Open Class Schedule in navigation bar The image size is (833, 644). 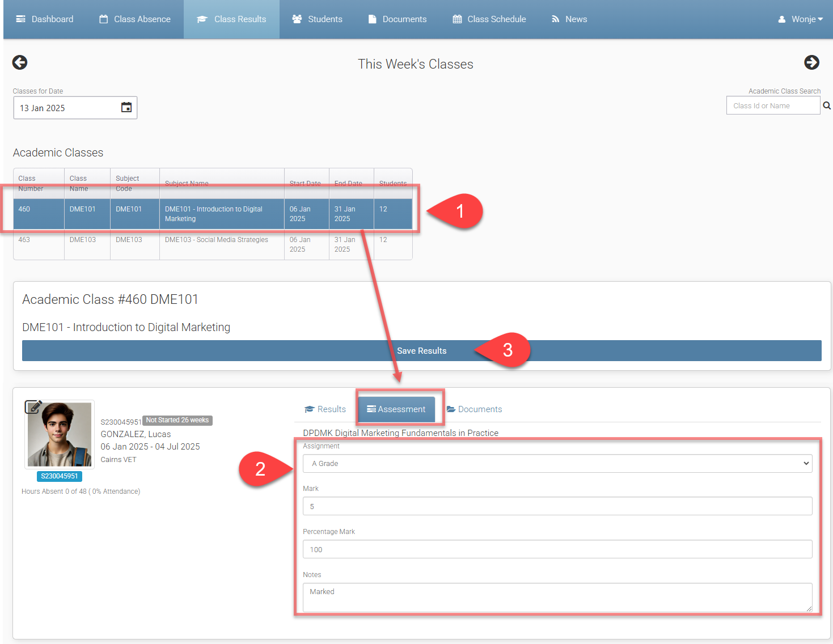coord(489,19)
